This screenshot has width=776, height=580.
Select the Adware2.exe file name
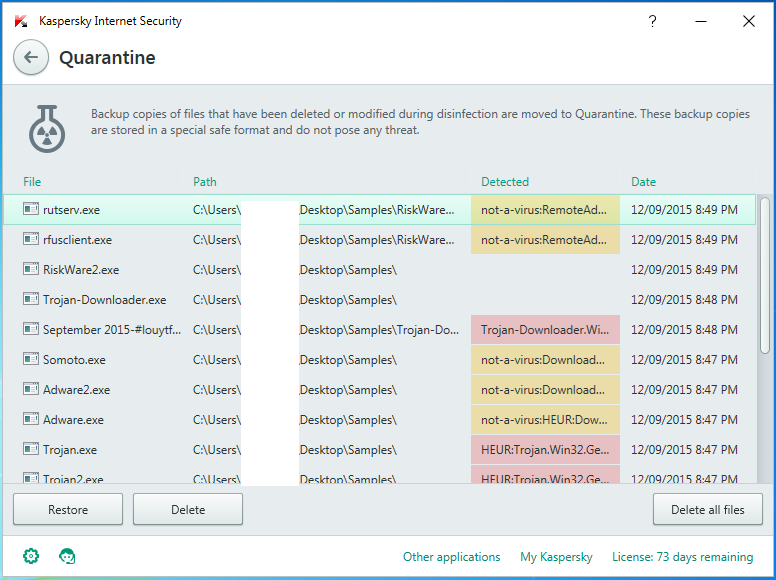[76, 390]
